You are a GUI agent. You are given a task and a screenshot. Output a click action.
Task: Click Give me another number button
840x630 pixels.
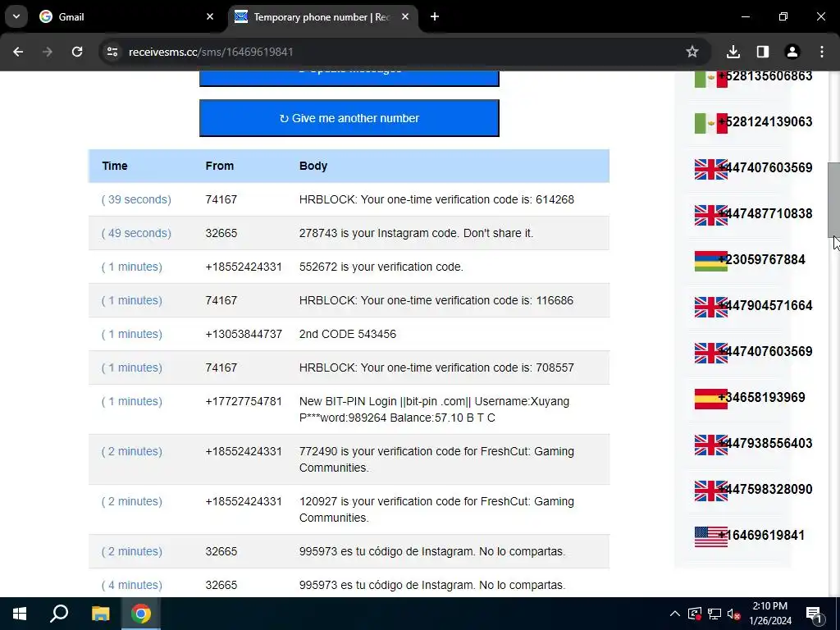point(349,118)
